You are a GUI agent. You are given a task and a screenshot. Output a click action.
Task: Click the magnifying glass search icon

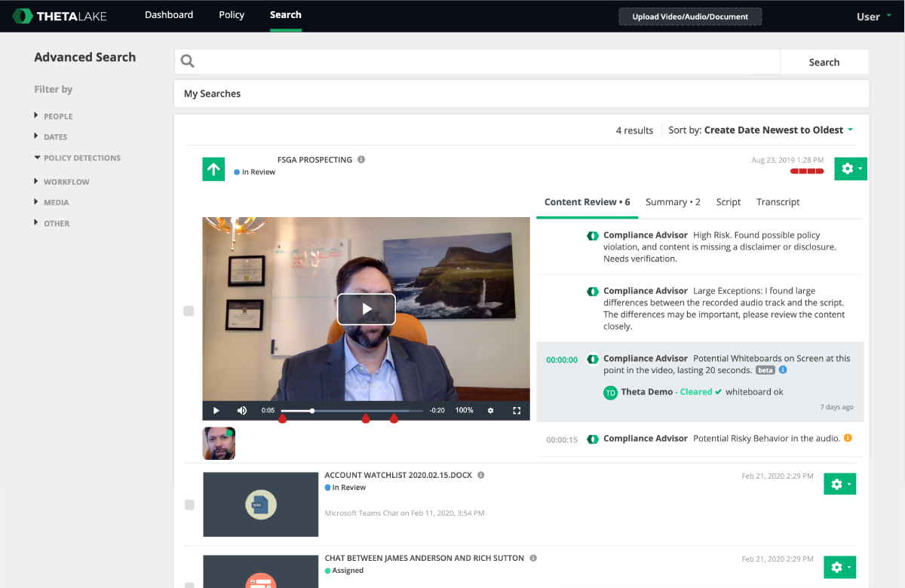click(x=188, y=62)
